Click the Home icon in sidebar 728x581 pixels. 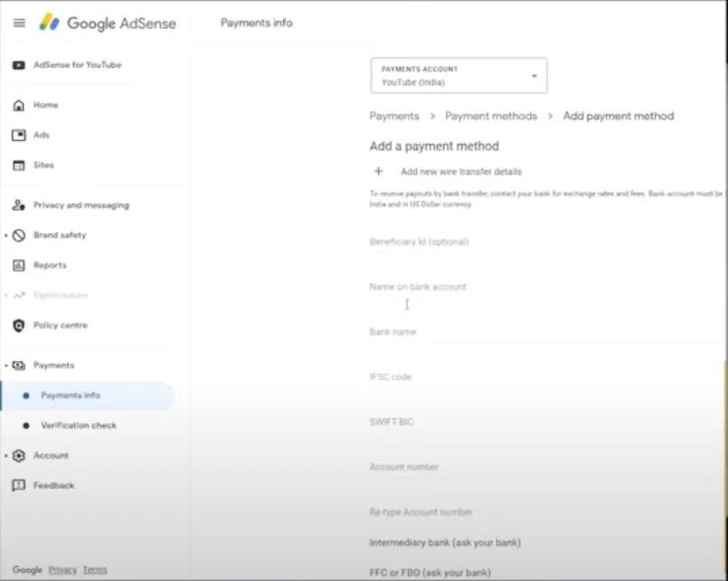pyautogui.click(x=18, y=105)
